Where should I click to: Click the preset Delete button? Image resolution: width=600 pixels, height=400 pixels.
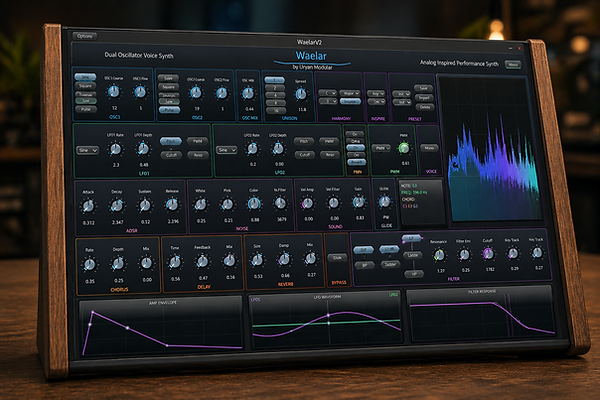[425, 107]
